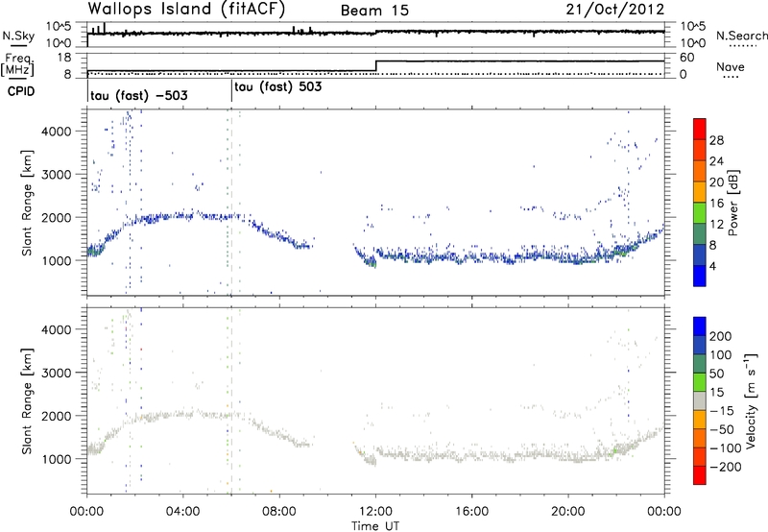Click the "-50" label on Velocity color bar
The height and width of the screenshot is (532, 768).
[x=723, y=429]
